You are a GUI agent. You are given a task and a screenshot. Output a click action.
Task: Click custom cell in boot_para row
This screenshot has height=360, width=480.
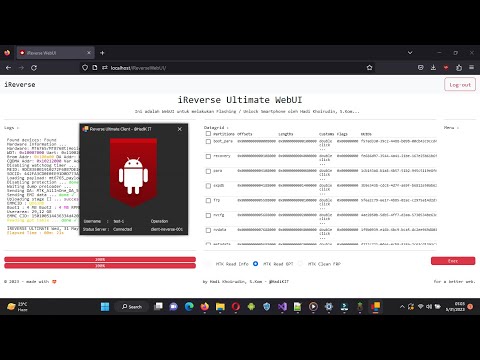(x=325, y=145)
